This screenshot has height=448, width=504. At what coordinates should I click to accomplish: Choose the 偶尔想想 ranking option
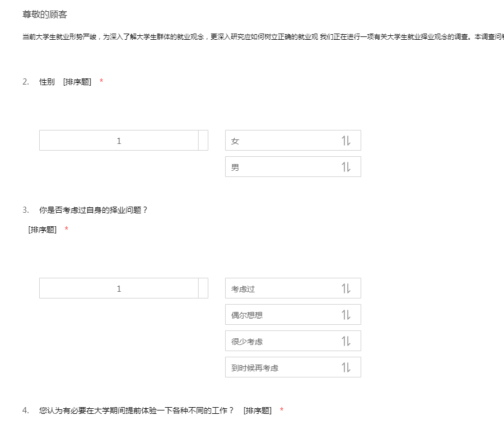tap(280, 315)
